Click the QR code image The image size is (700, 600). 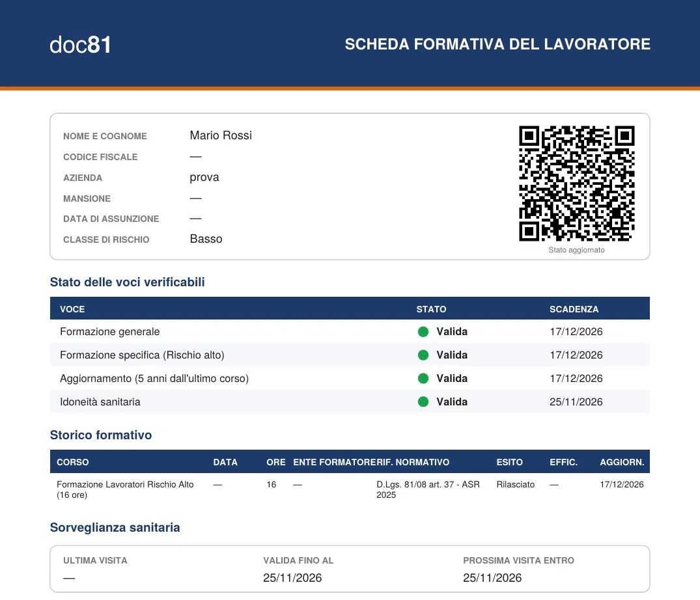(x=577, y=184)
